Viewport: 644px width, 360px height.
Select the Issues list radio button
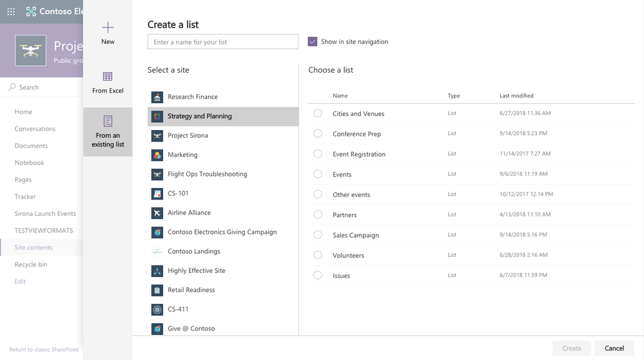point(318,276)
